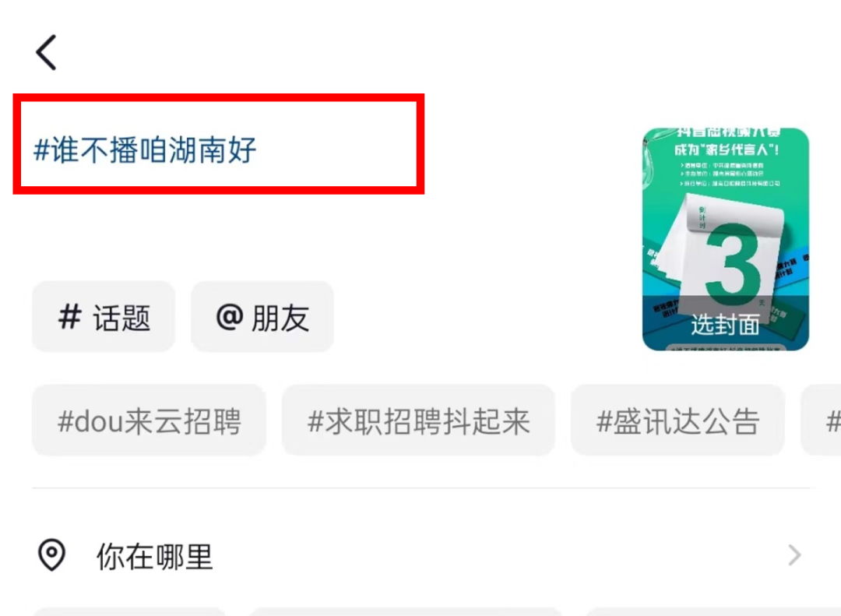This screenshot has height=616, width=841.
Task: Tap first partially visible location chip at bottom
Action: pyautogui.click(x=128, y=611)
